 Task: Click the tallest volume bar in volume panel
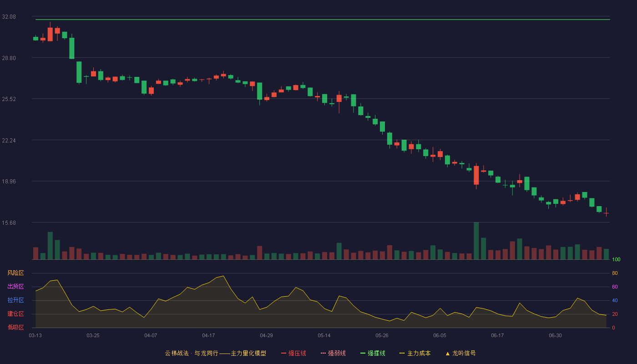(476, 241)
